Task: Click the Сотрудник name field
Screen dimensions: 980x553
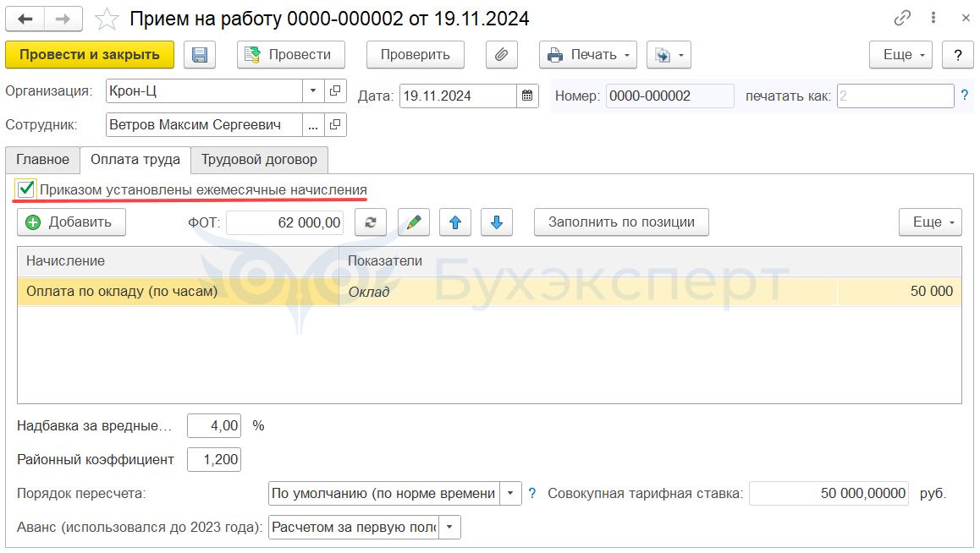Action: (x=204, y=125)
